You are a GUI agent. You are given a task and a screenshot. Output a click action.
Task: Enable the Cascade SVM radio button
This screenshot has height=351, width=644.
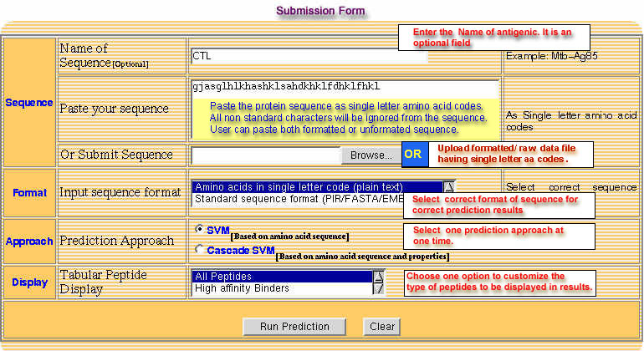198,248
